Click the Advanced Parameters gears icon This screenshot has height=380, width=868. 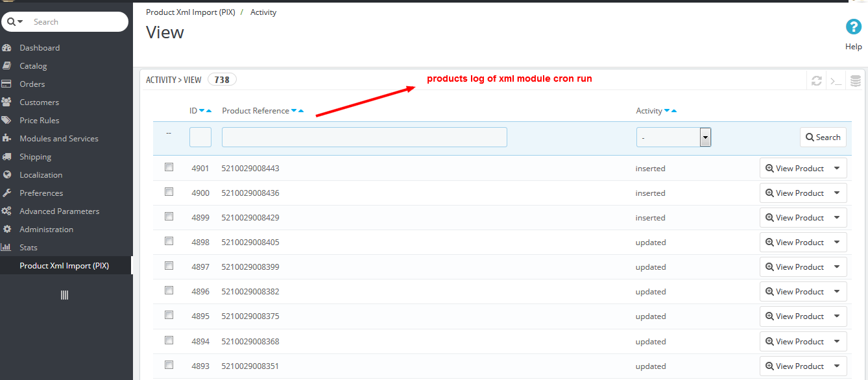click(6, 211)
